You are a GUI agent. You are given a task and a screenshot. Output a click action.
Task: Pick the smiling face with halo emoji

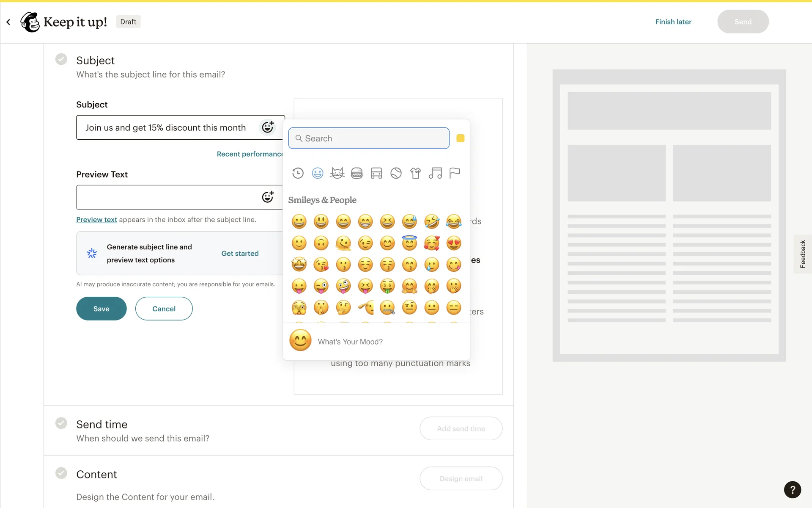pos(409,243)
